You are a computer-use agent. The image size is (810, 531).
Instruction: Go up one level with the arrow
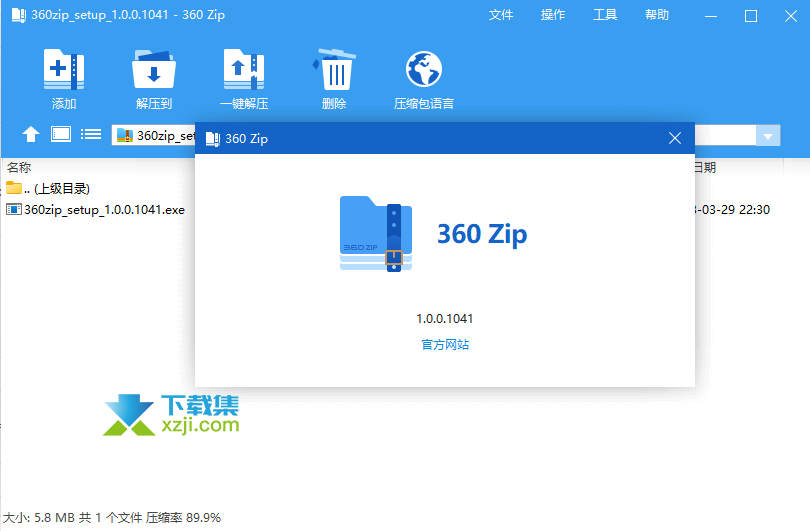[x=31, y=134]
